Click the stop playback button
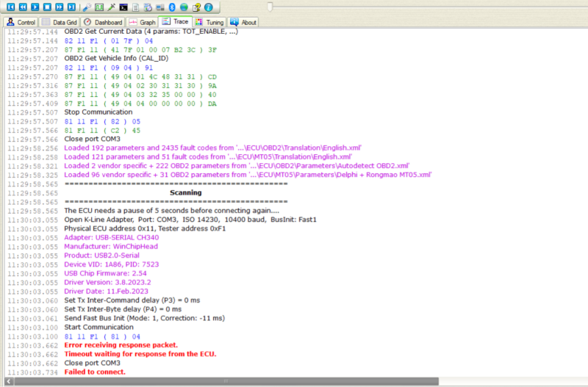 (x=46, y=7)
